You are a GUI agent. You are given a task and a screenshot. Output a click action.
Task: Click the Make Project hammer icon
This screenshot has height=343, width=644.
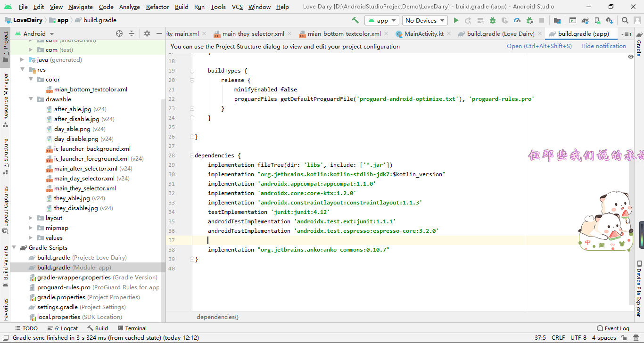355,20
